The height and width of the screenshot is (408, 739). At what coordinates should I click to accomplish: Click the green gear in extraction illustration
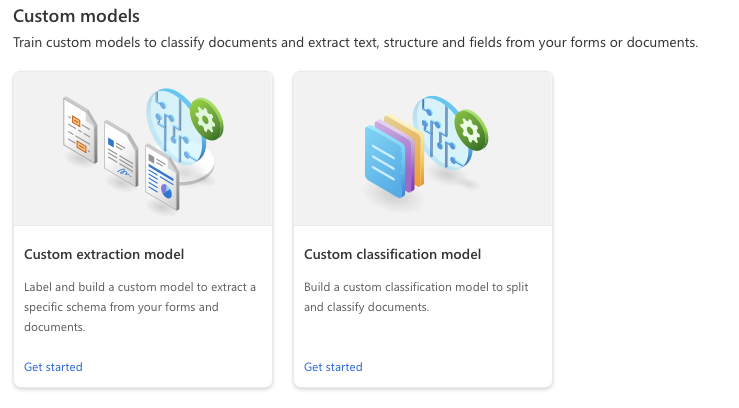tap(207, 119)
